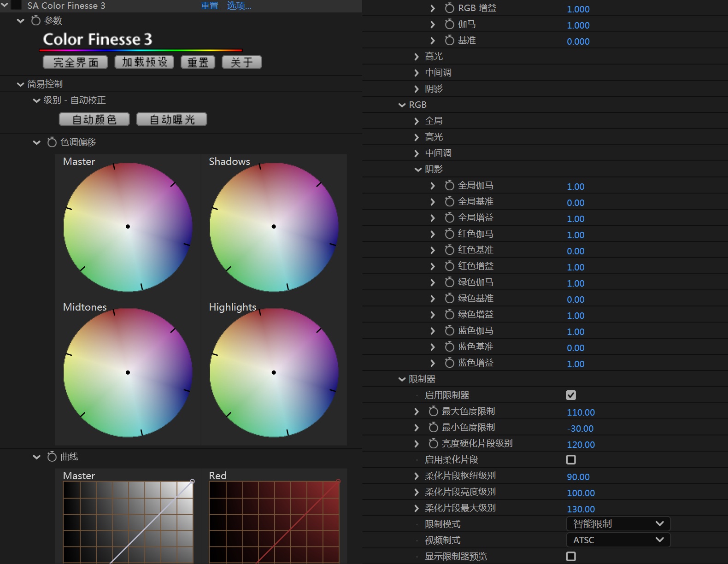Expand 中间调 under RGB group
The width and height of the screenshot is (728, 564).
point(417,153)
